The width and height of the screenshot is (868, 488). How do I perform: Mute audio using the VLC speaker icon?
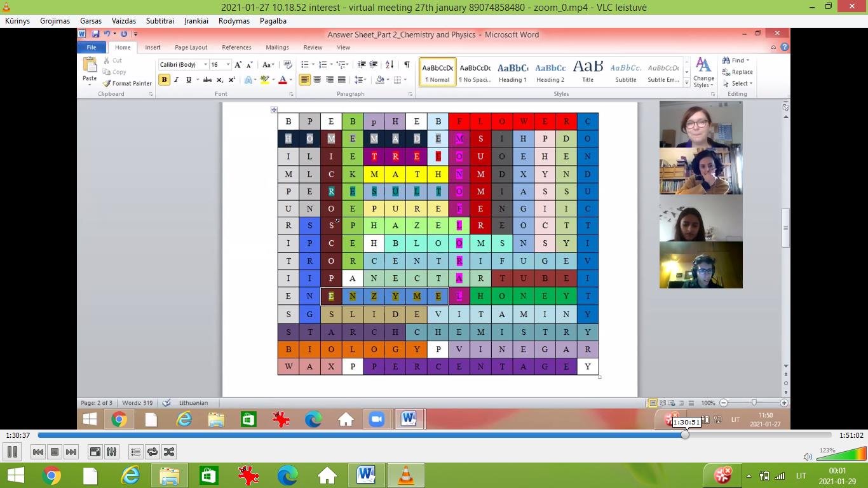coord(808,456)
